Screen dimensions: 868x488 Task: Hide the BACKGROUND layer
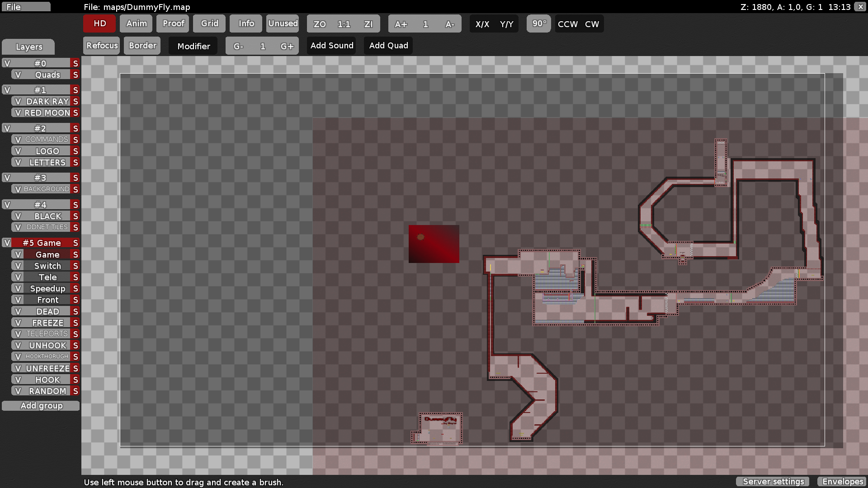pos(17,189)
